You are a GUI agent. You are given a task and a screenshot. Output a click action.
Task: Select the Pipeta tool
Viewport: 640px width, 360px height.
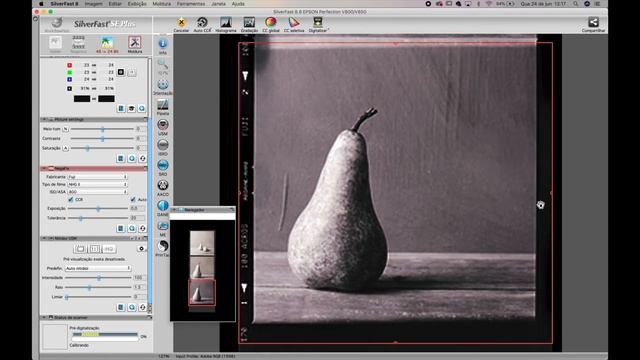pos(162,107)
